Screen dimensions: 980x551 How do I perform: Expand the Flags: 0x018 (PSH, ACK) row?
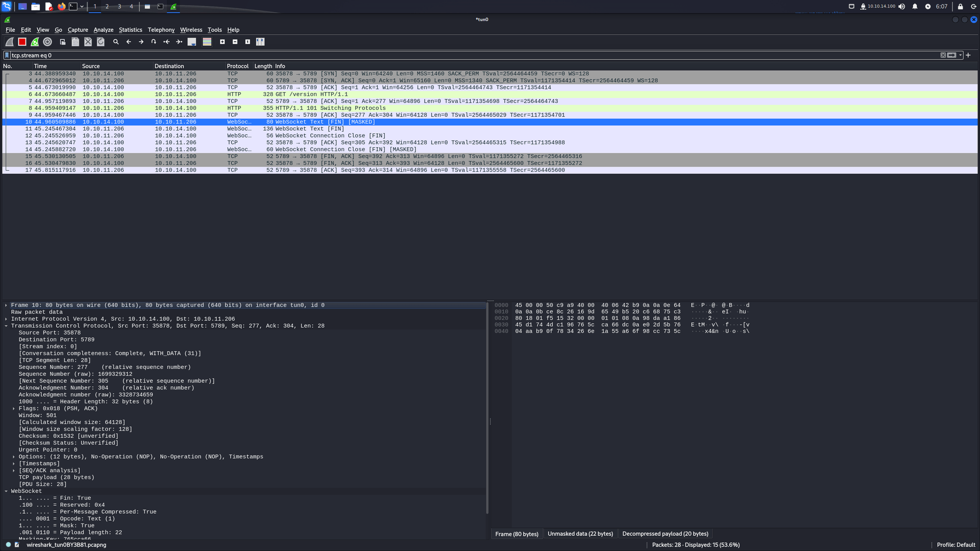click(x=14, y=408)
